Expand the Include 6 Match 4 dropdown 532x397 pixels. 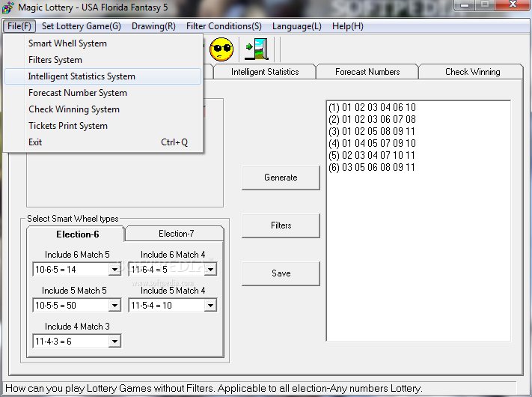(x=210, y=270)
